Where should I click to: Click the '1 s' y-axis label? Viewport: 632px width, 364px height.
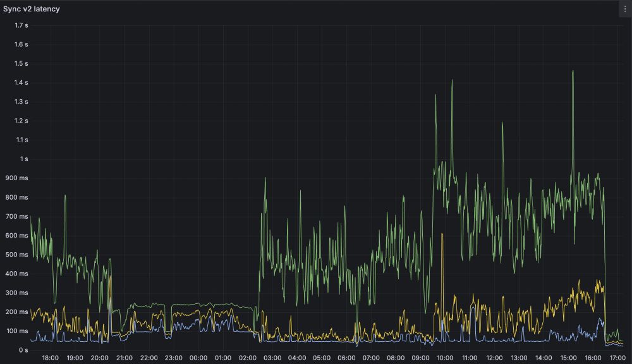24,159
